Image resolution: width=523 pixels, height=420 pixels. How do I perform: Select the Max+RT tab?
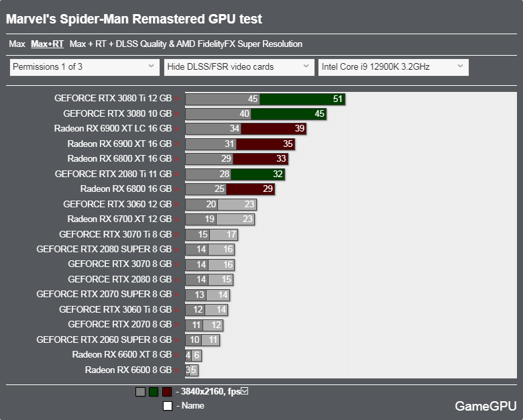48,44
